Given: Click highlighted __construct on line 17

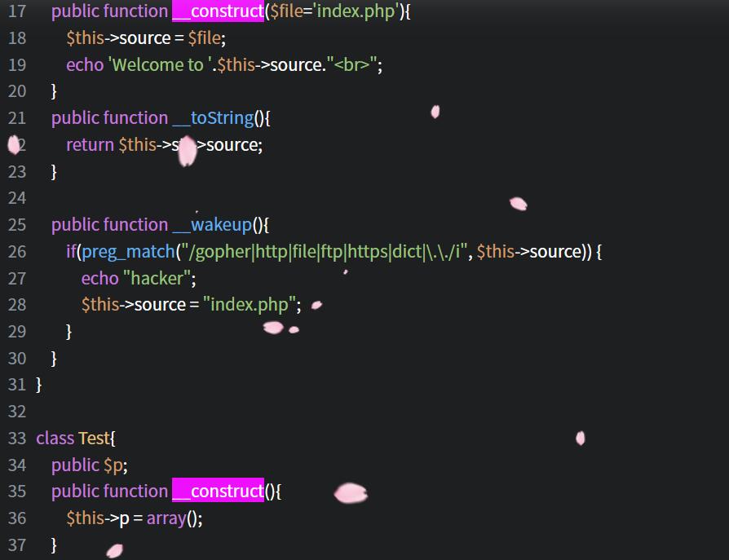Looking at the screenshot, I should click(218, 11).
